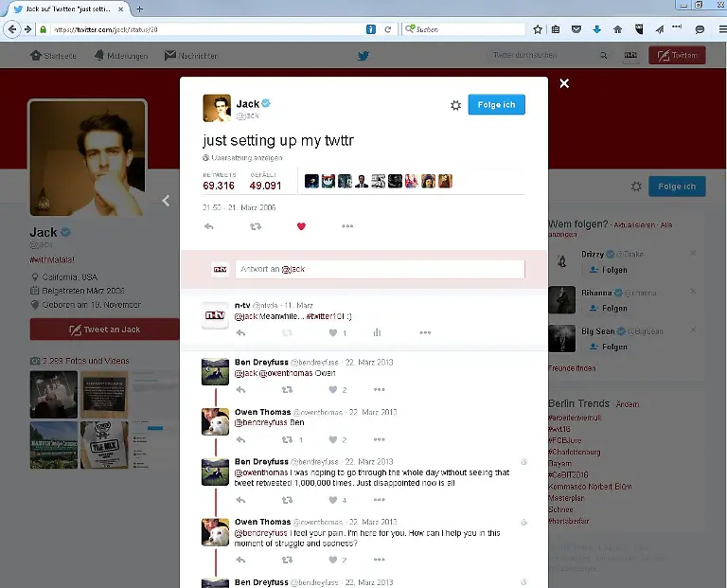View analytics icon on the n-tv reply
727x588 pixels.
[377, 333]
